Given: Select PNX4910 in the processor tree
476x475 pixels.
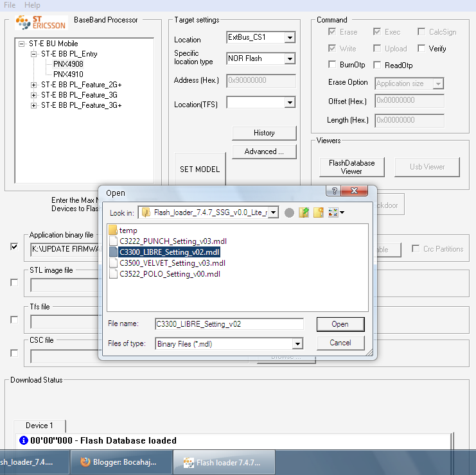Looking at the screenshot, I should [x=68, y=74].
